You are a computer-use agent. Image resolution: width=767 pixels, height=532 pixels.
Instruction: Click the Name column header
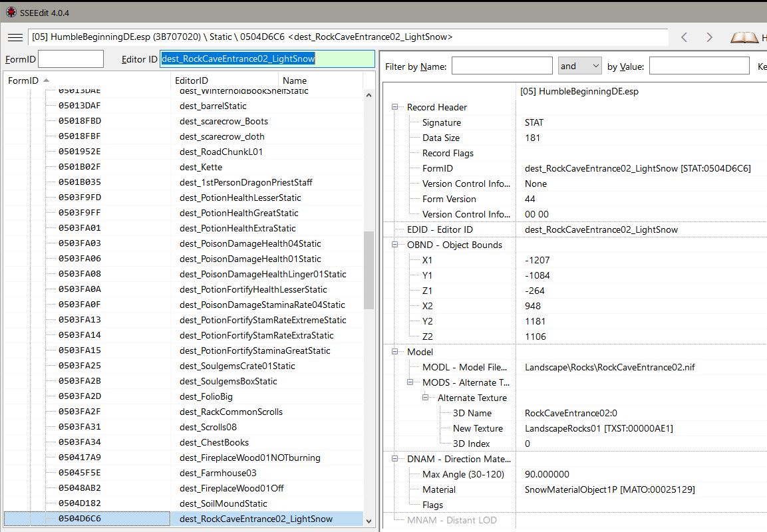[295, 80]
